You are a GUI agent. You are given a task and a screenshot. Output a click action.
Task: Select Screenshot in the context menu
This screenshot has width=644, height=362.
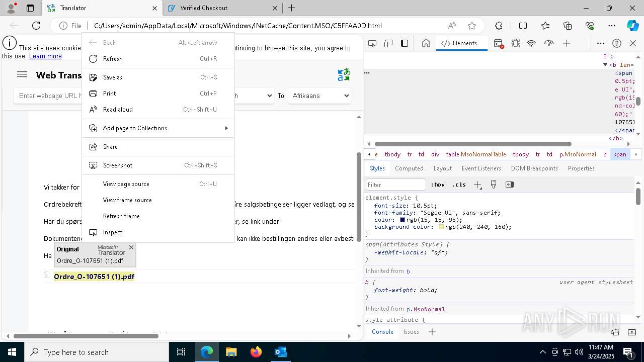[158, 165]
